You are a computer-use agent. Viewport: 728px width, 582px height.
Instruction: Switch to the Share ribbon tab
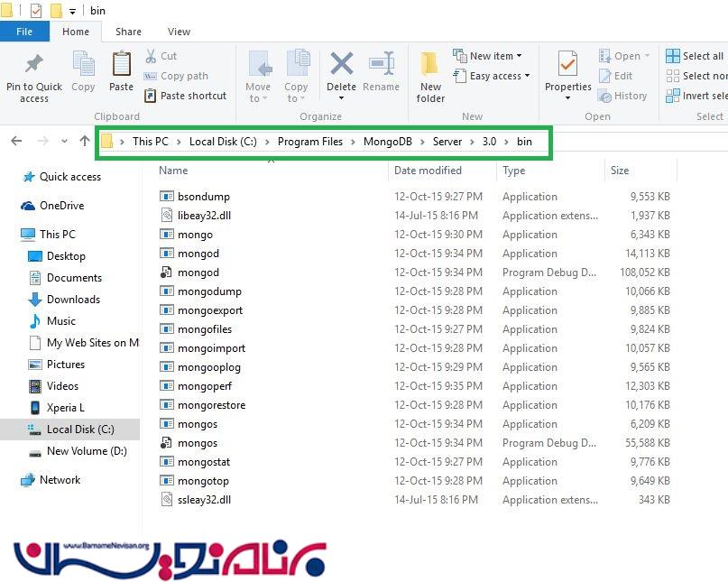(128, 32)
